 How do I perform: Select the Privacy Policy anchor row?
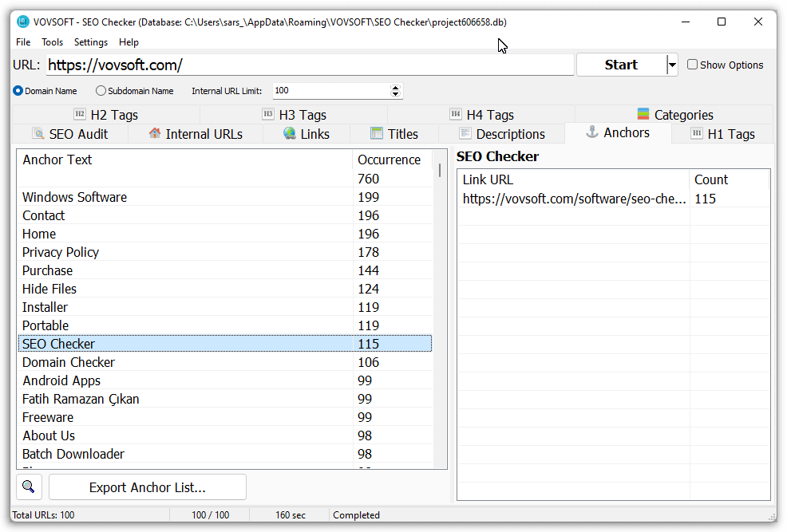225,252
